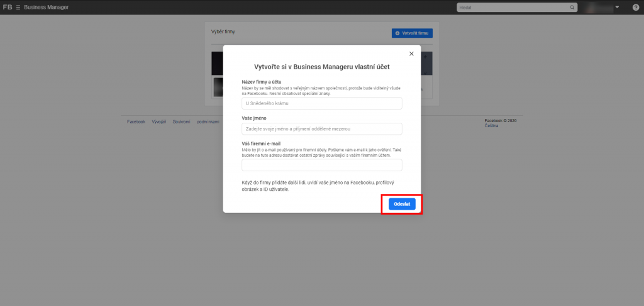Focus the Vaše jméno input field

click(x=321, y=128)
